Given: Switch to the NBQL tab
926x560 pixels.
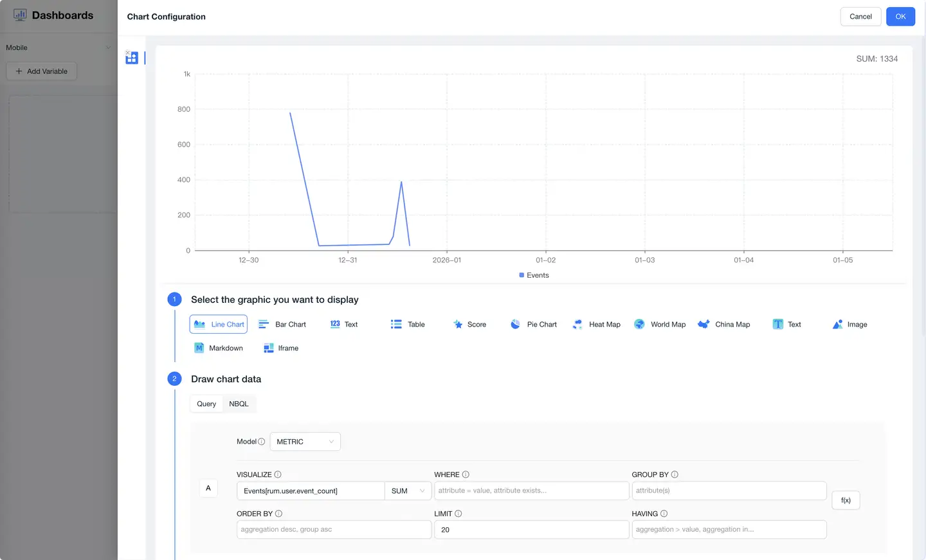Looking at the screenshot, I should (x=239, y=404).
